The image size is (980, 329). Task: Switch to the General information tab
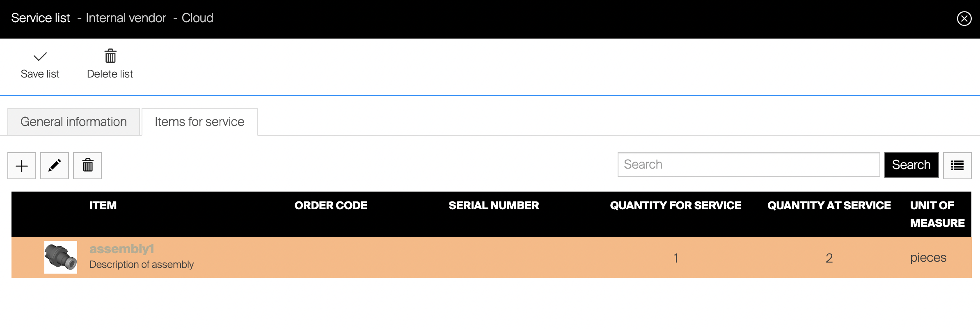pos(73,122)
